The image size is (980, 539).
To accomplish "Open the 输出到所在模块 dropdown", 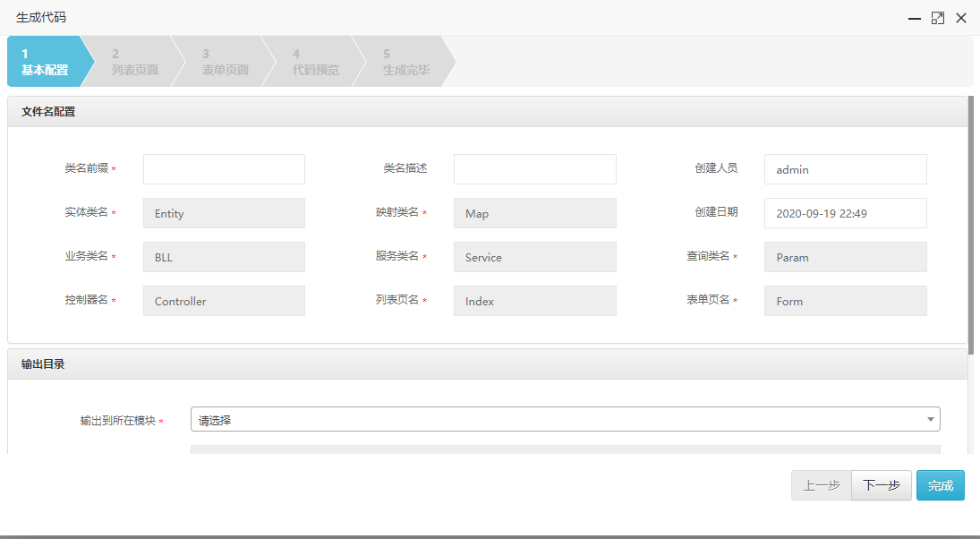I will 564,418.
